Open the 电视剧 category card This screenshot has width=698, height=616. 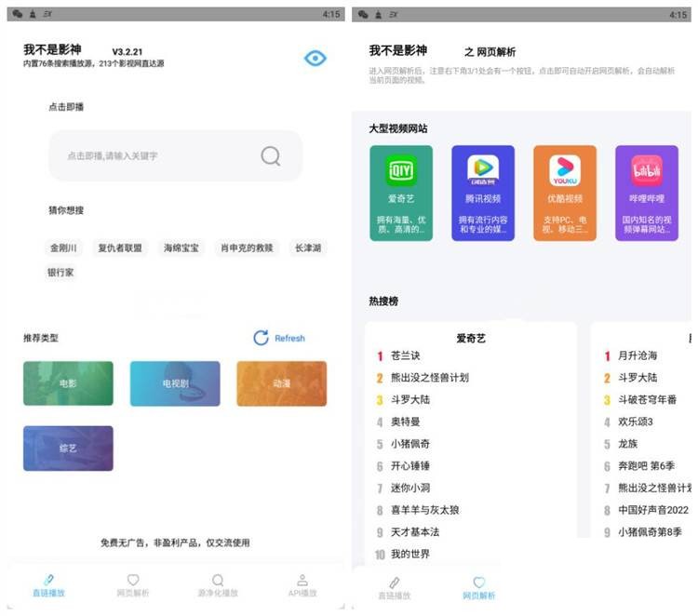175,383
